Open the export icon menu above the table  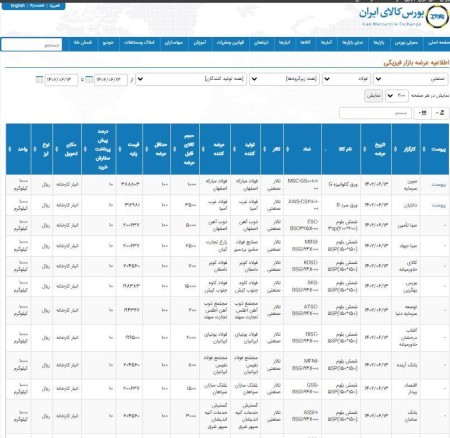pyautogui.click(x=440, y=113)
